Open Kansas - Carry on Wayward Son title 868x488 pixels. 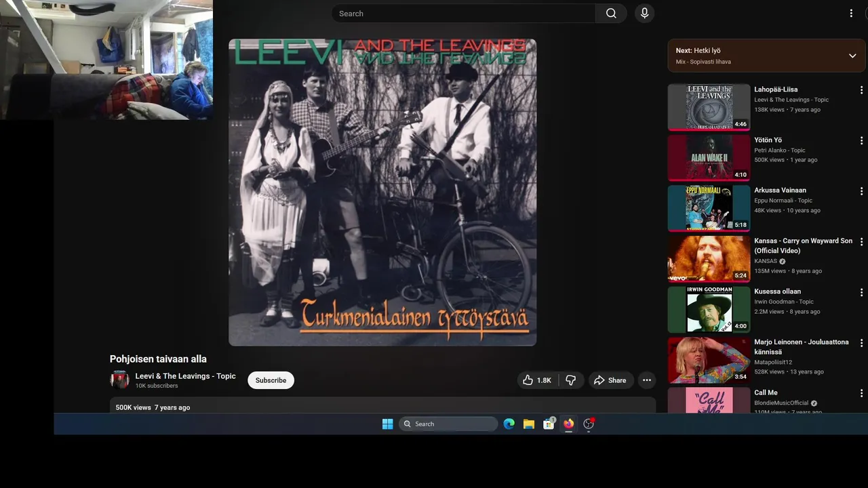803,245
